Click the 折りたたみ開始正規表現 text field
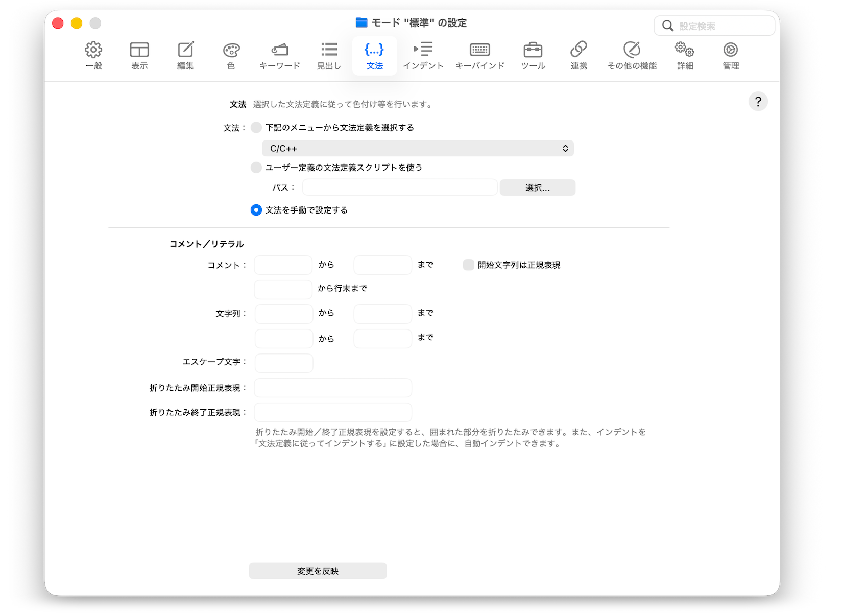The height and width of the screenshot is (613, 868). (x=333, y=388)
